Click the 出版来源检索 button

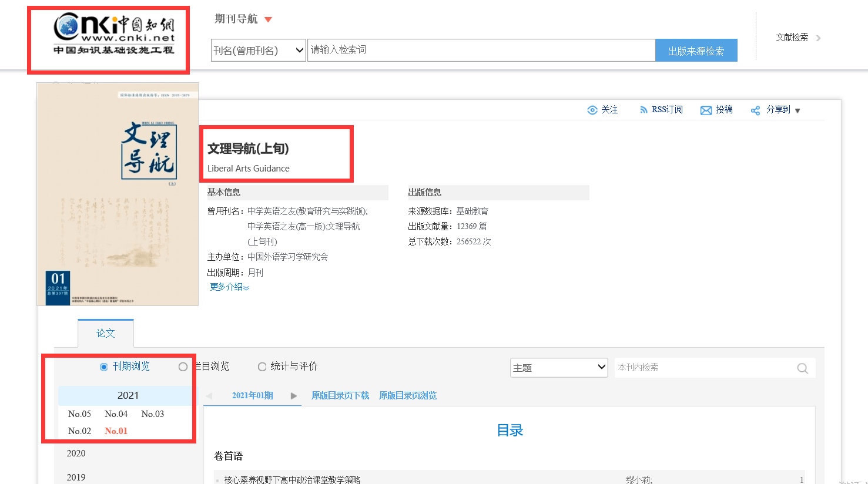[x=696, y=51]
